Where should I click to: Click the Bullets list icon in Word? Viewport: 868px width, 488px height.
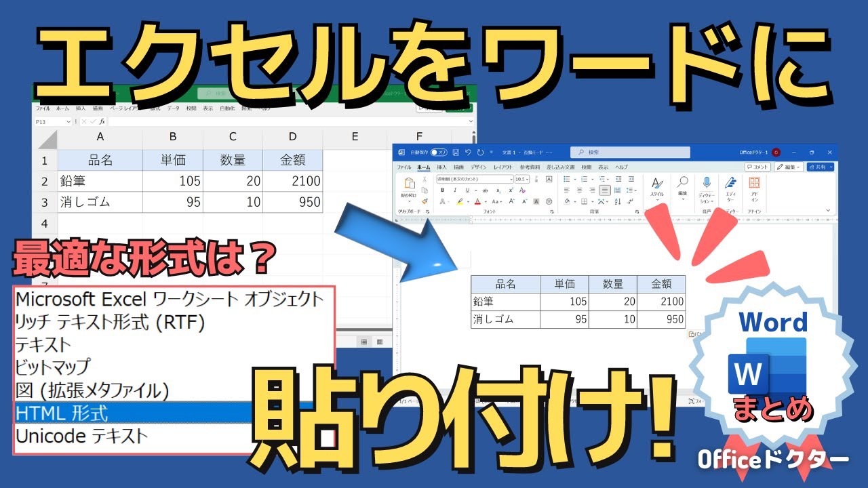pos(567,179)
